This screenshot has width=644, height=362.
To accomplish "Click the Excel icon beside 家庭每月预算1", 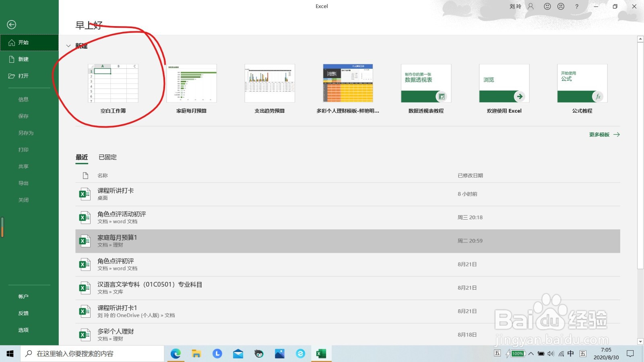I will coord(85,241).
